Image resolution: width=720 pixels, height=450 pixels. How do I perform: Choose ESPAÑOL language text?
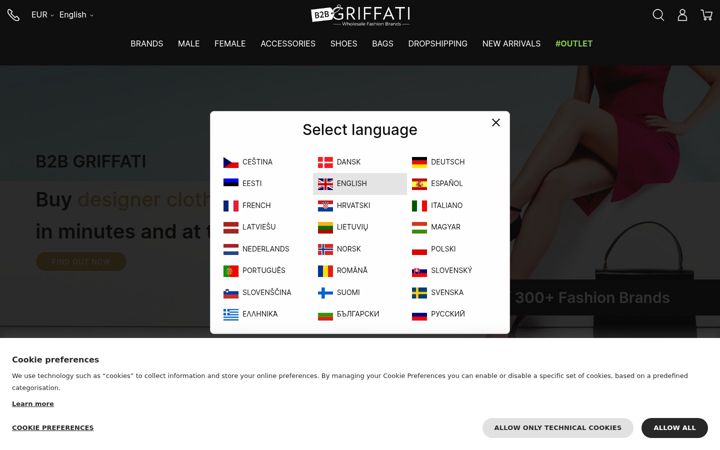coord(447,183)
